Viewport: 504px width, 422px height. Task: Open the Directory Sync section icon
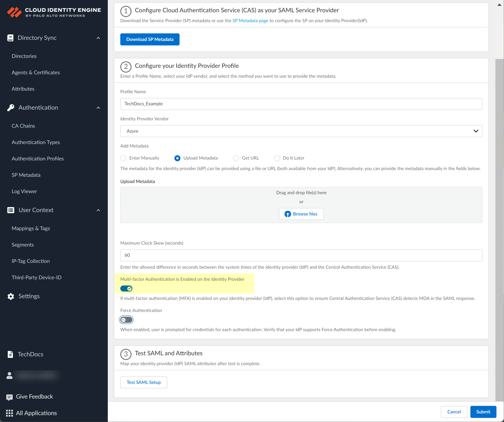point(10,38)
